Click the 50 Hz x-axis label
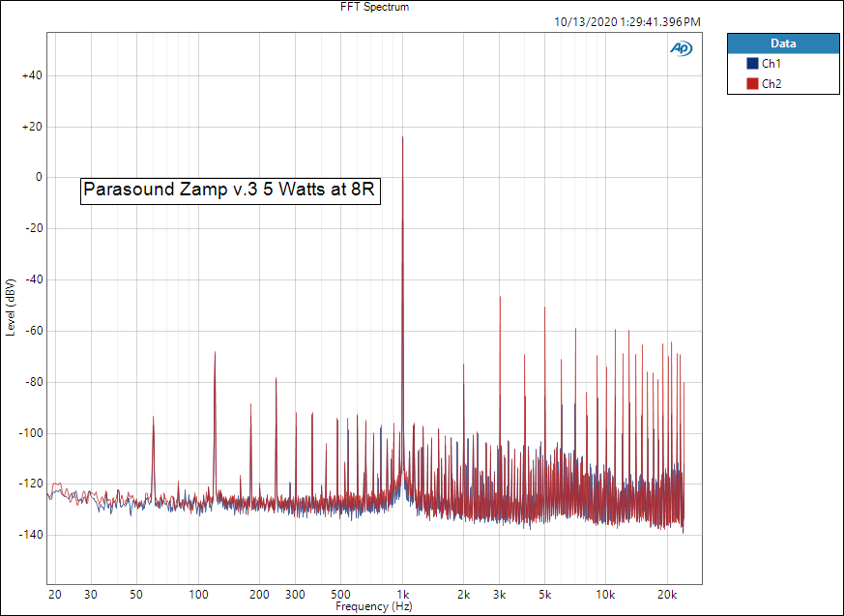This screenshot has width=844, height=616. click(136, 595)
